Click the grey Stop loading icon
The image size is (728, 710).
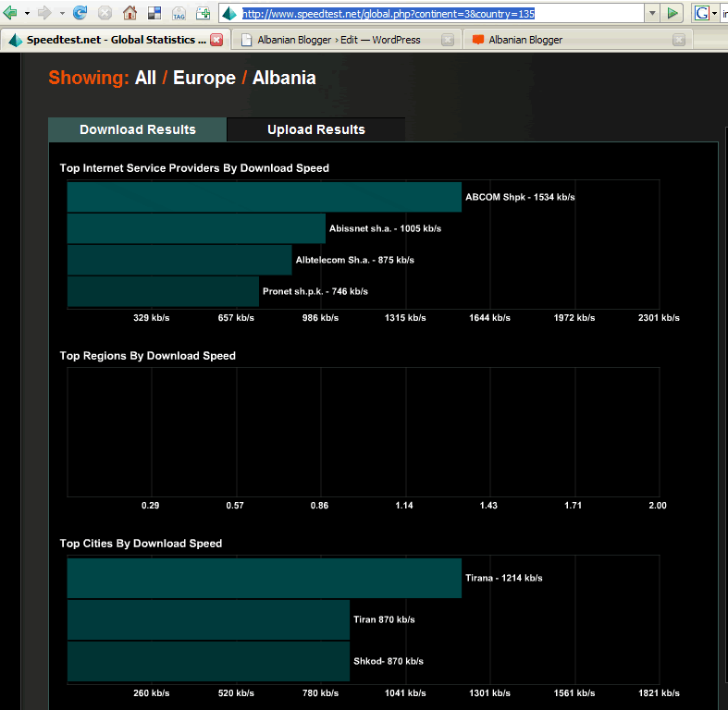pos(105,13)
